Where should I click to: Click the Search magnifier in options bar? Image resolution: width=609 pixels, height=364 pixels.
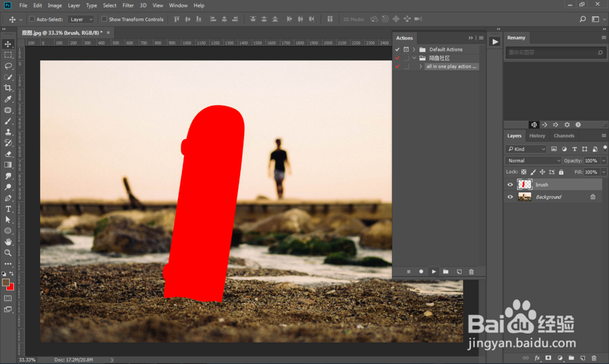click(x=583, y=19)
